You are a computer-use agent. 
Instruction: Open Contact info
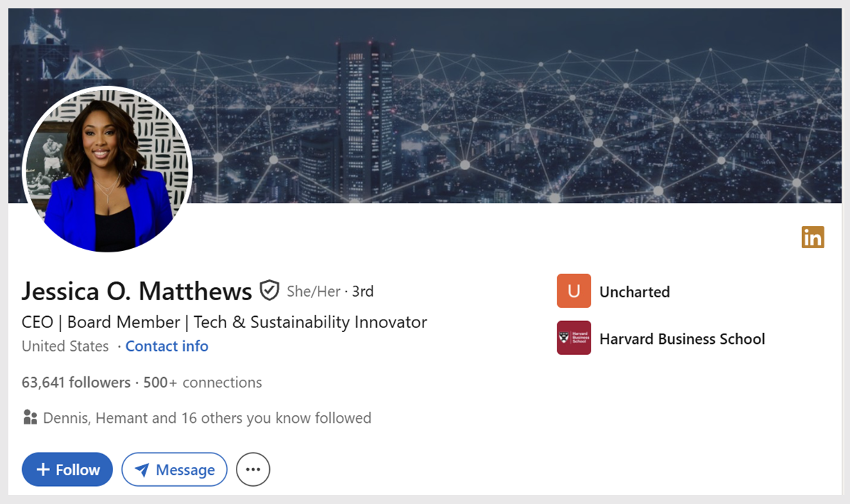coord(167,346)
